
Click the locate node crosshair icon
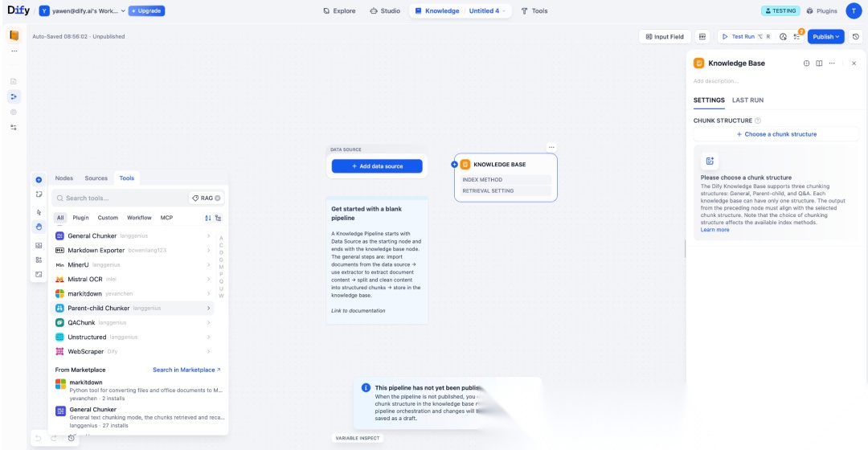[806, 63]
